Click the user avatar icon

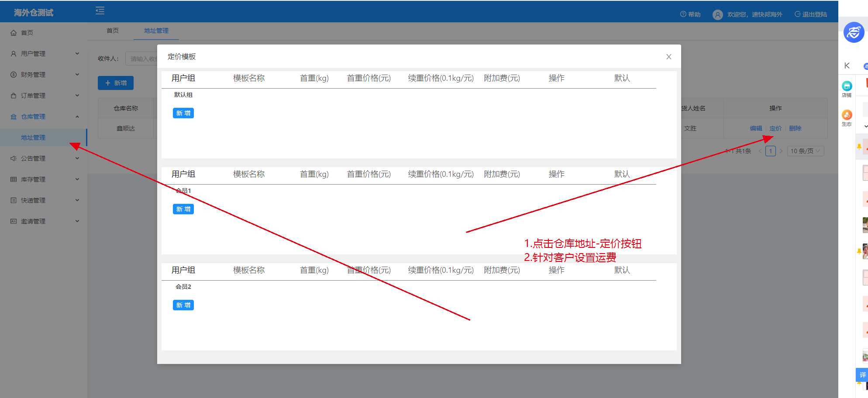point(717,14)
